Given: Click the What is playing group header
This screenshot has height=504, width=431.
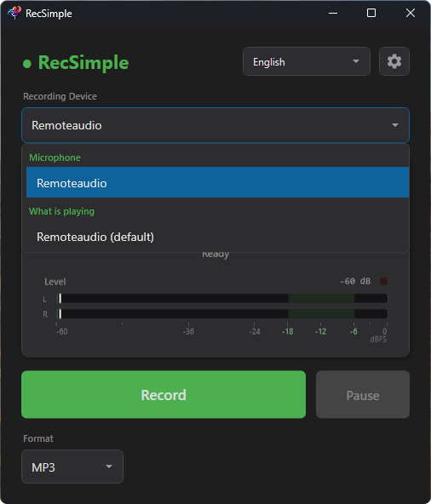Looking at the screenshot, I should (x=62, y=211).
